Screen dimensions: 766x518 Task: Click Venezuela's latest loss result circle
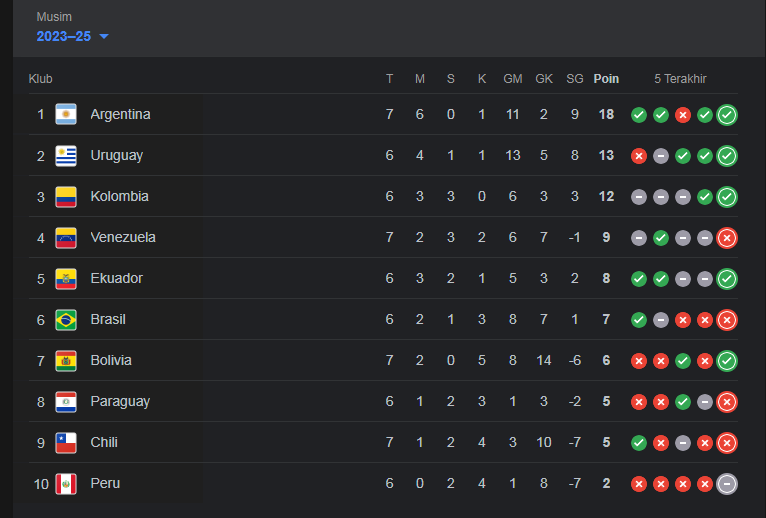pyautogui.click(x=727, y=238)
